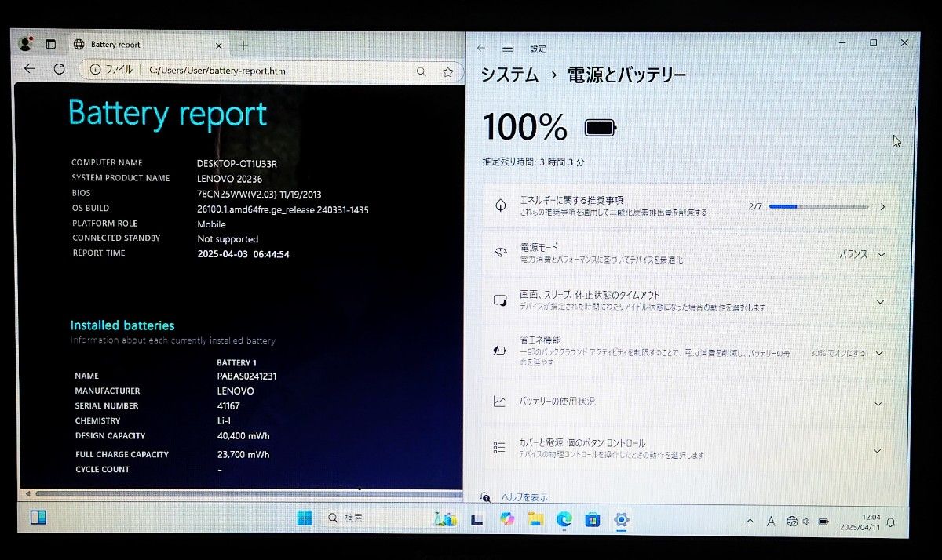Click the battery report horizontal scrollbar
This screenshot has height=560, width=942.
[247, 493]
